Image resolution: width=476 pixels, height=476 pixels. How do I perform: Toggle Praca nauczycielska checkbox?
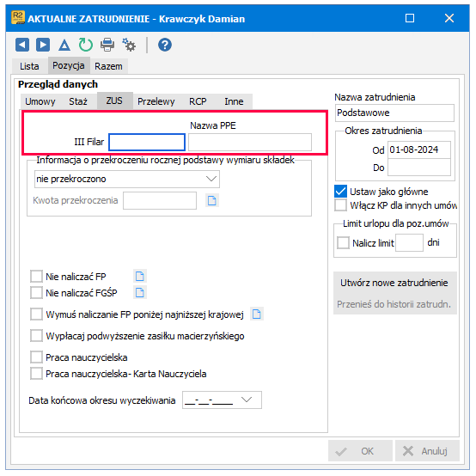coord(36,357)
